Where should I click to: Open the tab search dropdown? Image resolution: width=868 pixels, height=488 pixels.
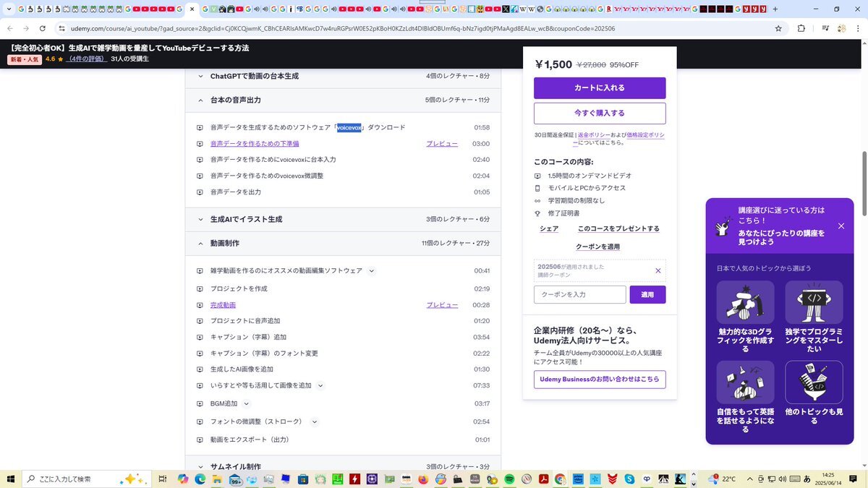pos(8,9)
